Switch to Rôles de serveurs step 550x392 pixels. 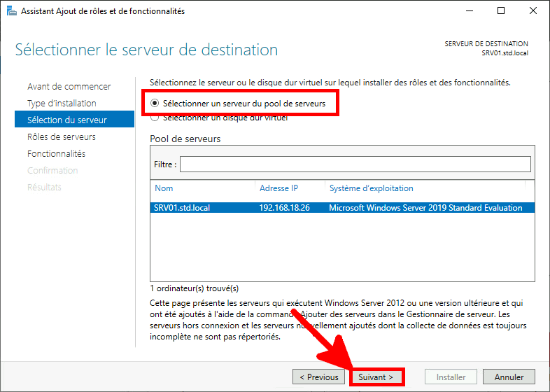(x=62, y=137)
